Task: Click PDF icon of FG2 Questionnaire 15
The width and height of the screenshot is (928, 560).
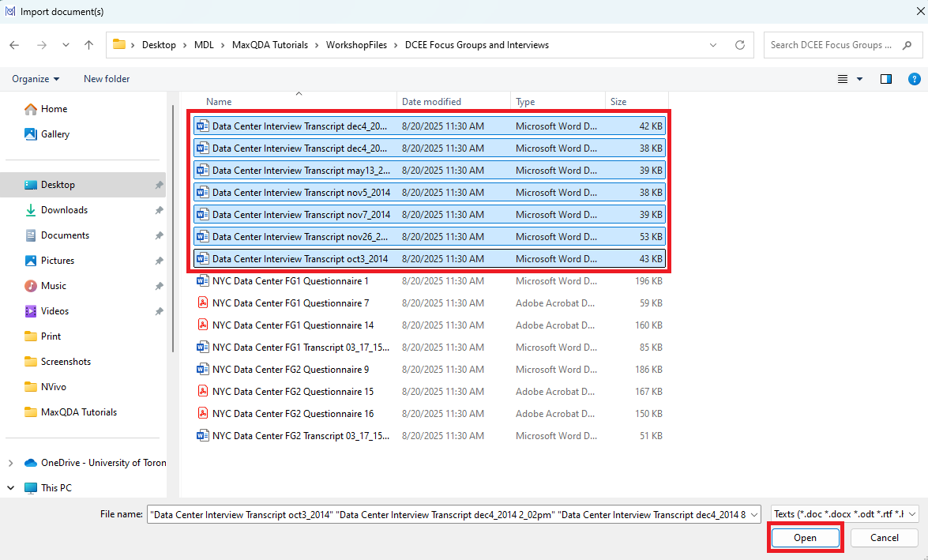Action: click(x=202, y=391)
